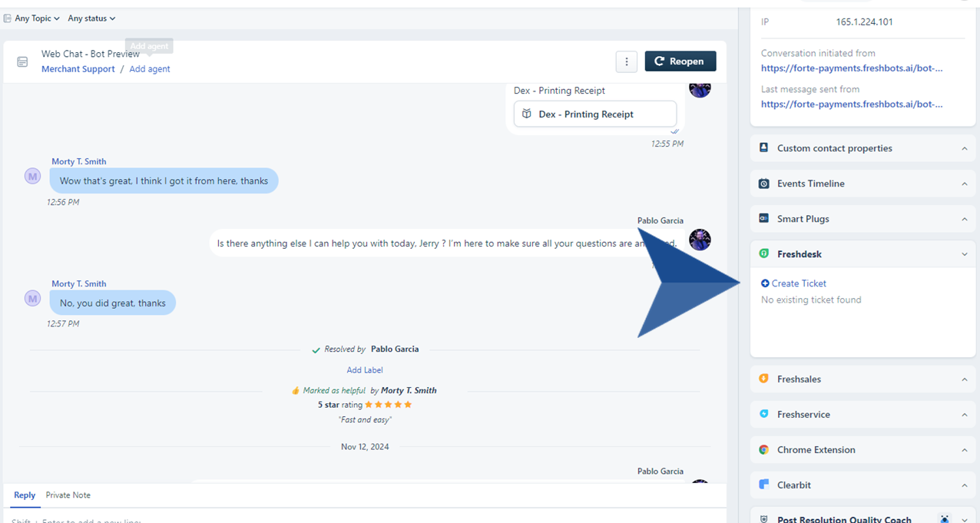Image resolution: width=980 pixels, height=523 pixels.
Task: Click the Freshdesk app icon
Action: click(764, 253)
